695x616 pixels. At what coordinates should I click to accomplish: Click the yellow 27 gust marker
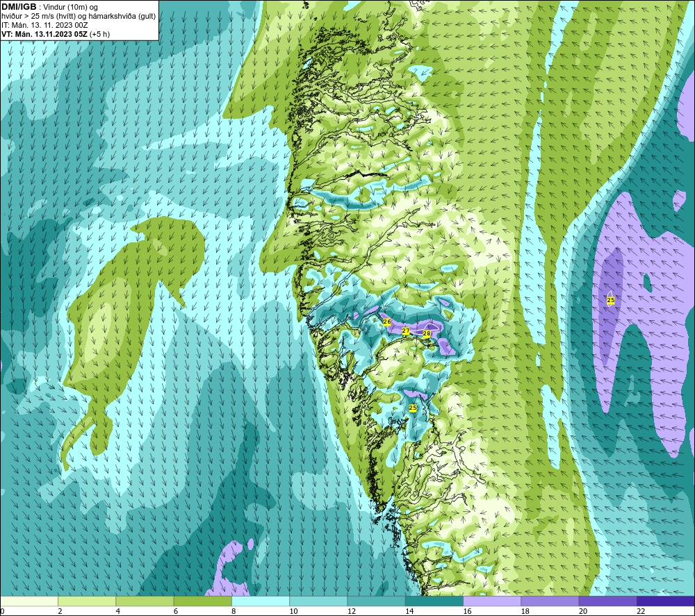(x=406, y=331)
